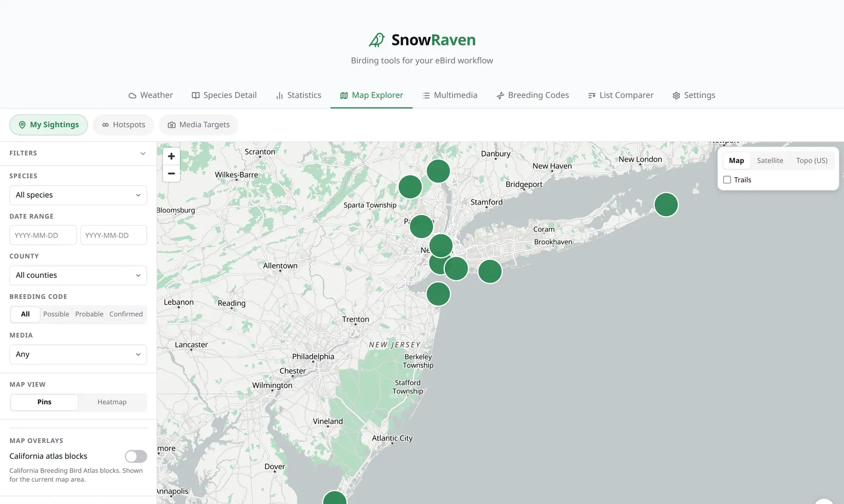Click the sighting pin northeast of Trenton
The image size is (844, 504).
[x=438, y=294]
